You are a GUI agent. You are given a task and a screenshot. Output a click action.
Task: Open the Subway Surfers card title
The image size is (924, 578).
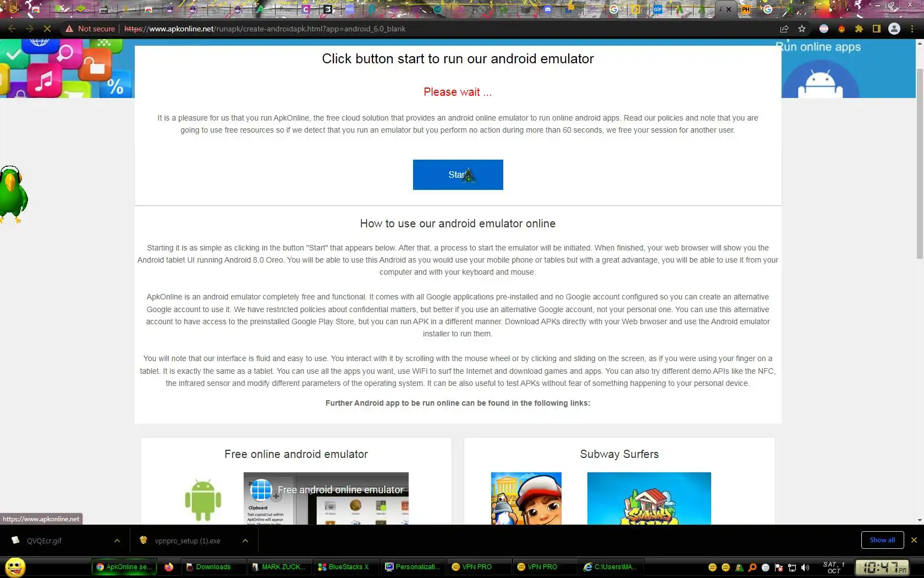[x=619, y=454]
